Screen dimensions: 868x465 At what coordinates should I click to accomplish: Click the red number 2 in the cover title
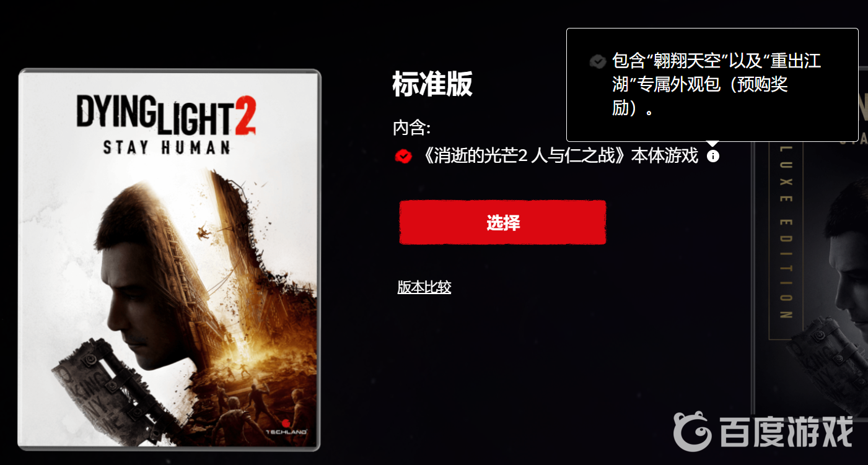[245, 116]
